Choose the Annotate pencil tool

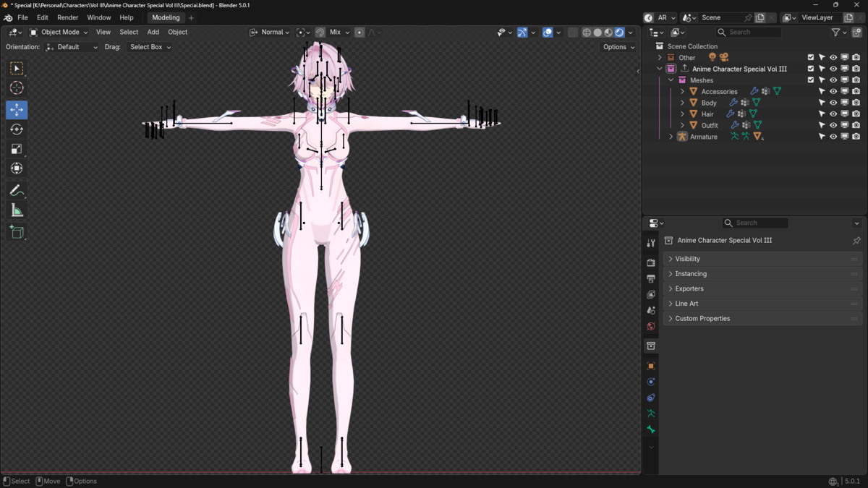17,191
